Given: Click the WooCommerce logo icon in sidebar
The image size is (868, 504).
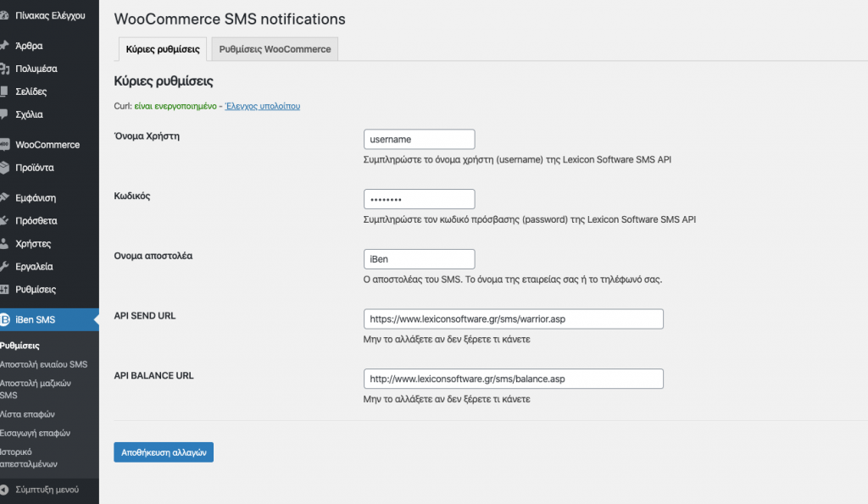Looking at the screenshot, I should pos(4,145).
